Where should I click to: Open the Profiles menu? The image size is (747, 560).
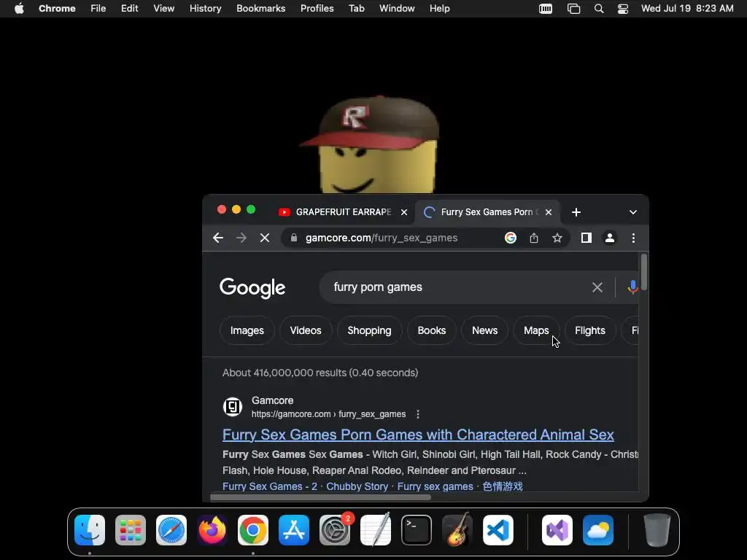click(317, 9)
